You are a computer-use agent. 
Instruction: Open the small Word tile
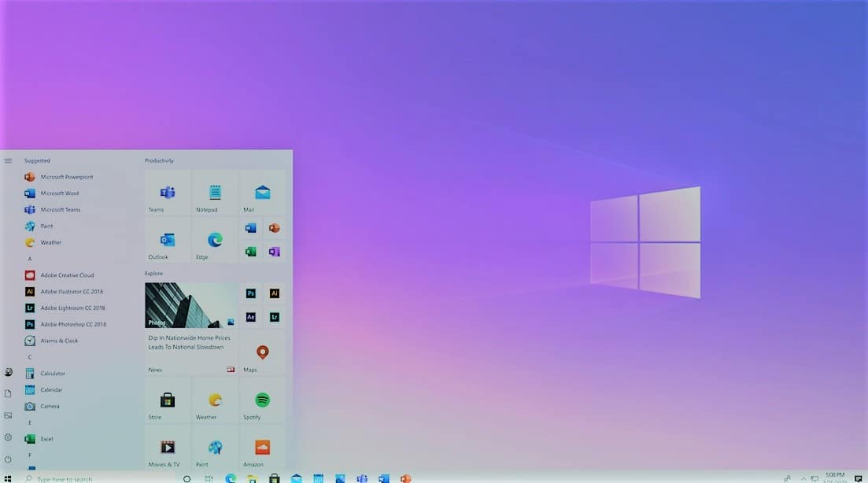(251, 228)
